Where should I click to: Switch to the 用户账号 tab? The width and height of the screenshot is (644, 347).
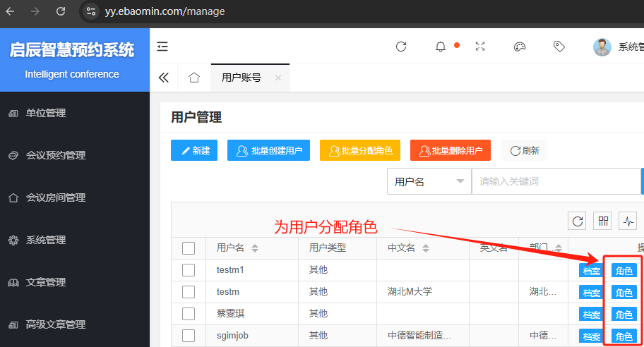click(x=241, y=78)
